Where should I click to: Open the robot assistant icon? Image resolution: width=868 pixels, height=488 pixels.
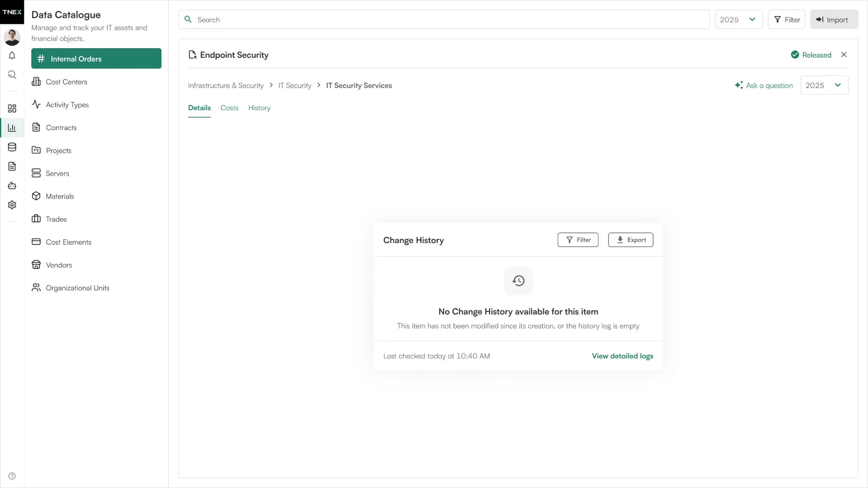click(x=12, y=186)
